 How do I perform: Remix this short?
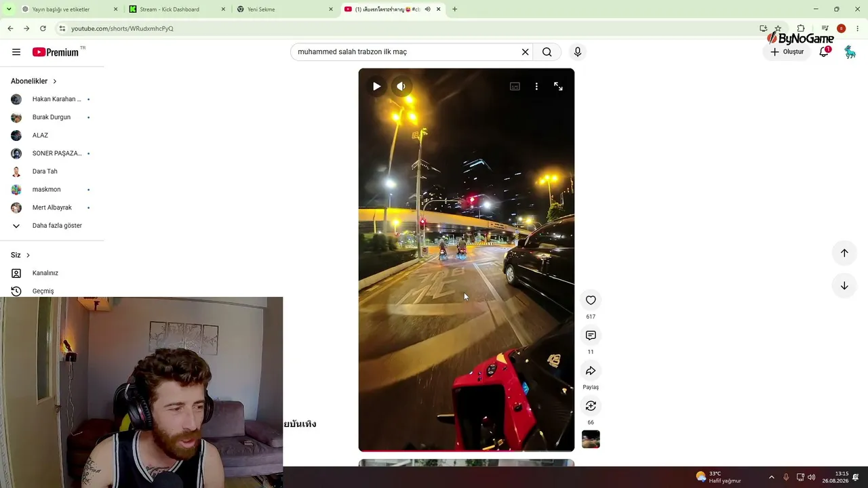(x=591, y=406)
